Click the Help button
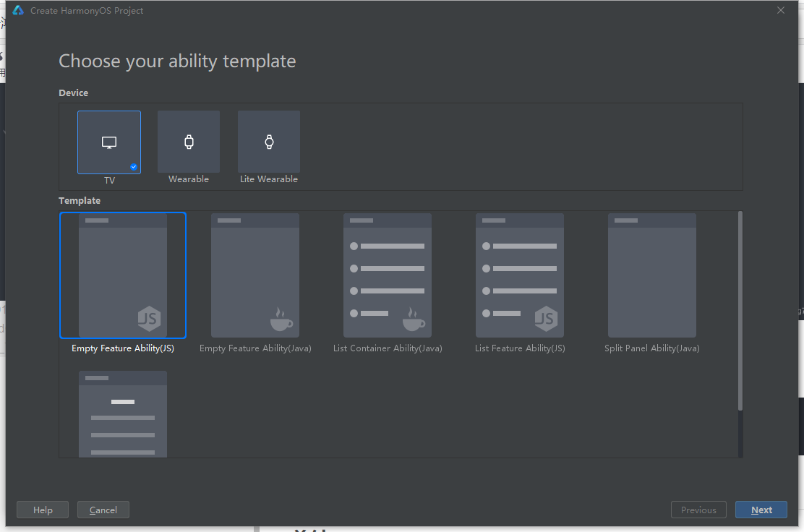 (x=43, y=510)
